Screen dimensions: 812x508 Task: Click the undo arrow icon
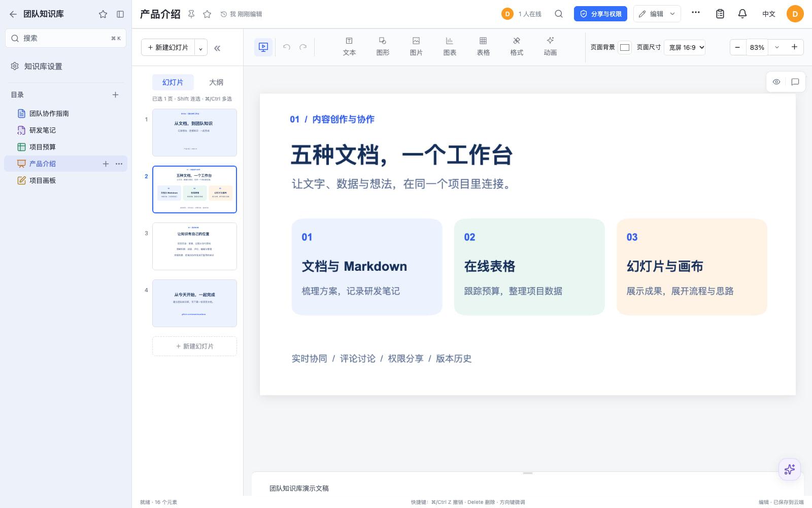[287, 47]
